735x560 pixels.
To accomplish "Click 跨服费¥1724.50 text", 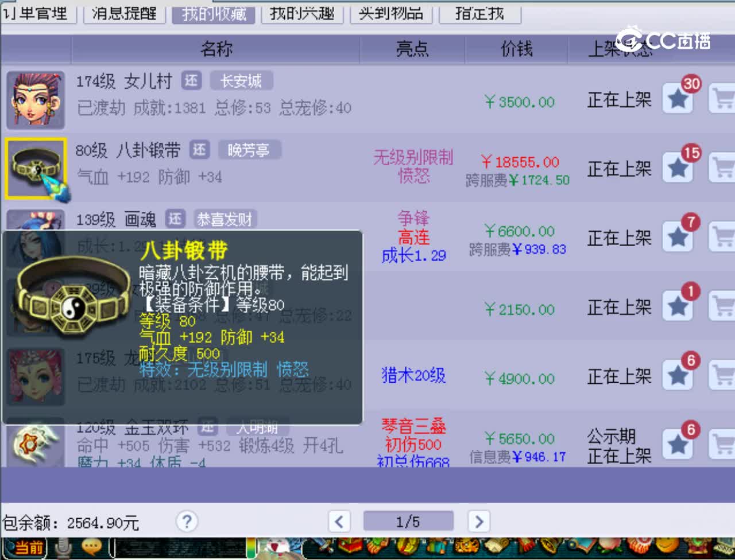I will click(517, 180).
